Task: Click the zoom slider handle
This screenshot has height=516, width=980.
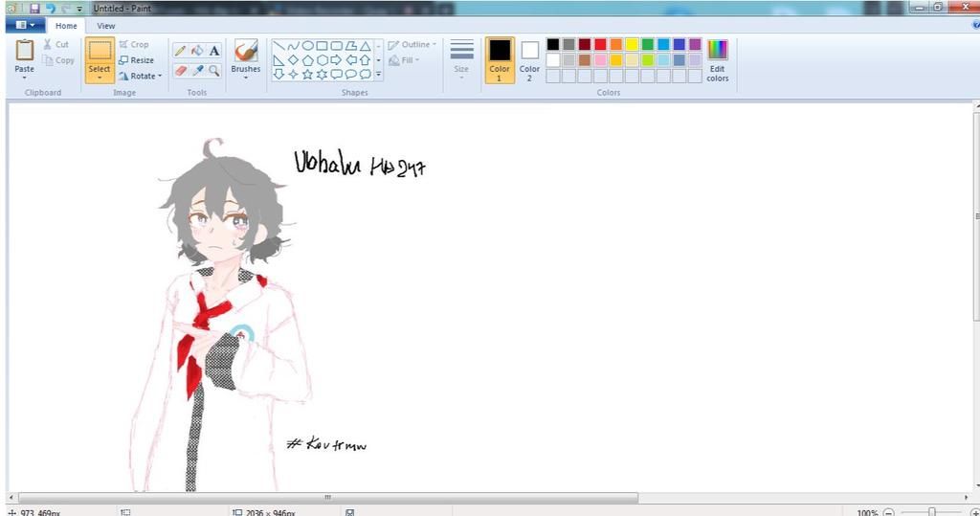Action: [x=931, y=512]
